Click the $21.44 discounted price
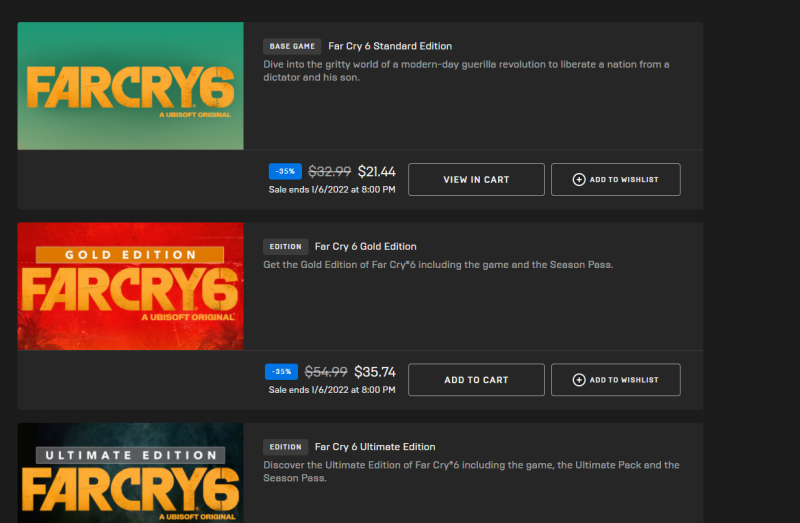Screen dimensions: 800x523 [x=377, y=172]
